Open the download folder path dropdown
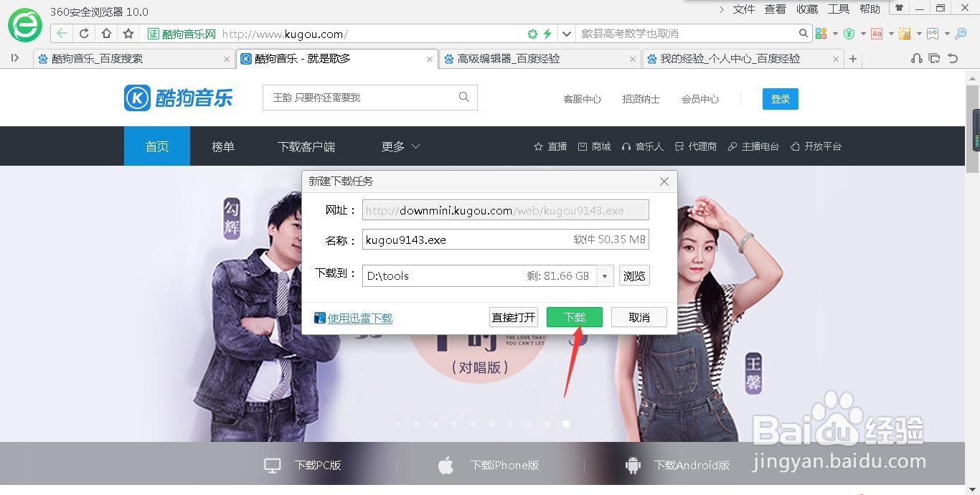Image resolution: width=980 pixels, height=495 pixels. pyautogui.click(x=605, y=276)
